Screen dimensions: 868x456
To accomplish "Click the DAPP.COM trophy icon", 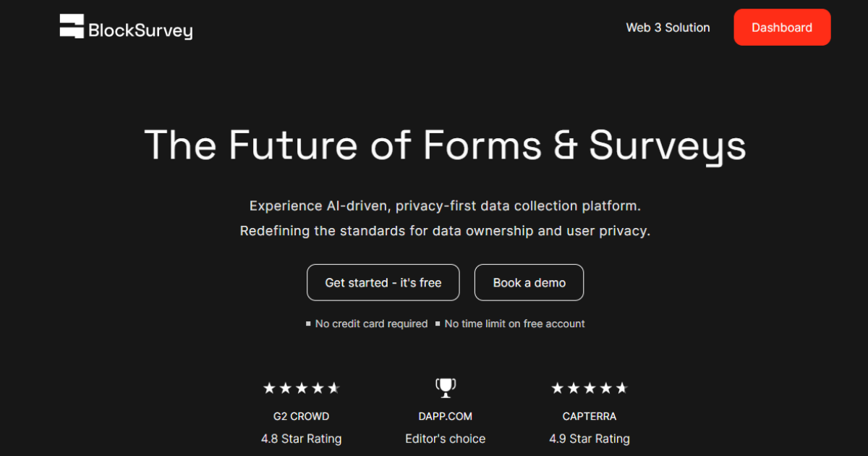I will (446, 388).
